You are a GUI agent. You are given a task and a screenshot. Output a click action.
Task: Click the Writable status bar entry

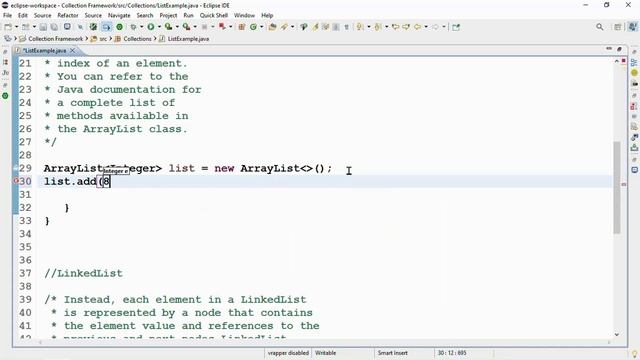(325, 353)
